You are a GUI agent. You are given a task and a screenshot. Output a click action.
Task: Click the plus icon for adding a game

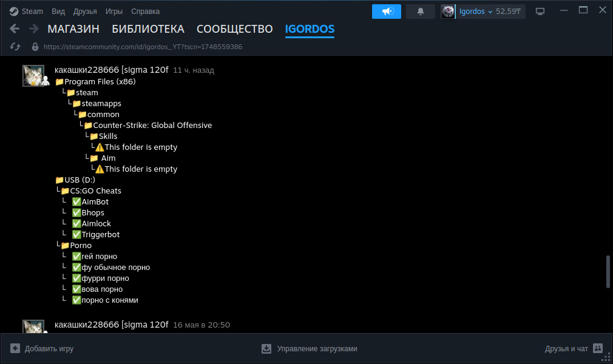[x=15, y=348]
